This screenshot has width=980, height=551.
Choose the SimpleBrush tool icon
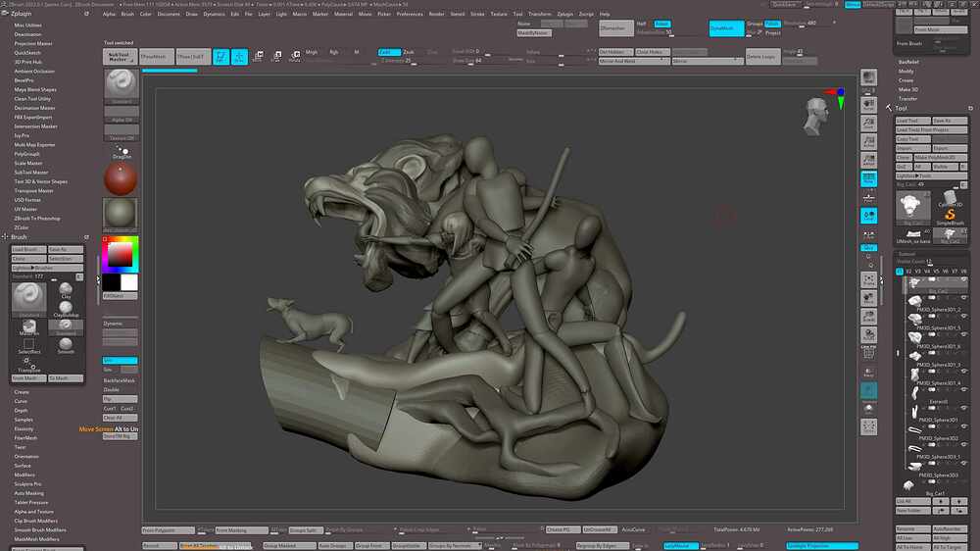(x=950, y=217)
